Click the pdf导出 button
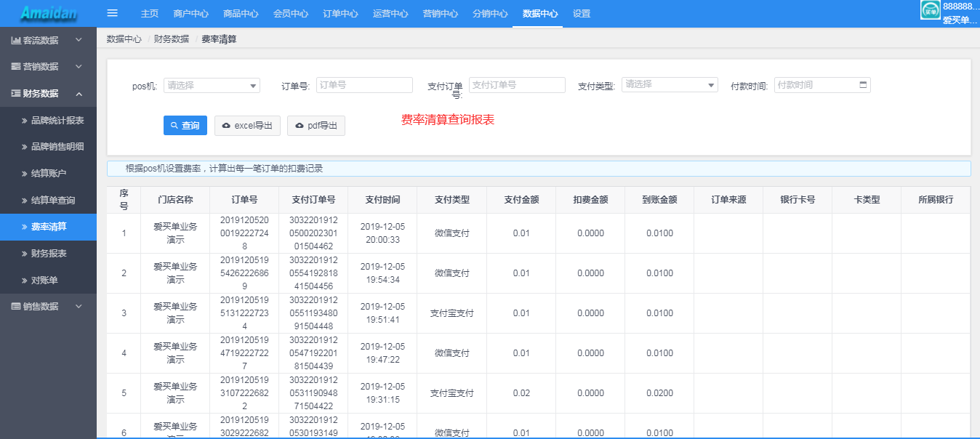 coord(316,125)
